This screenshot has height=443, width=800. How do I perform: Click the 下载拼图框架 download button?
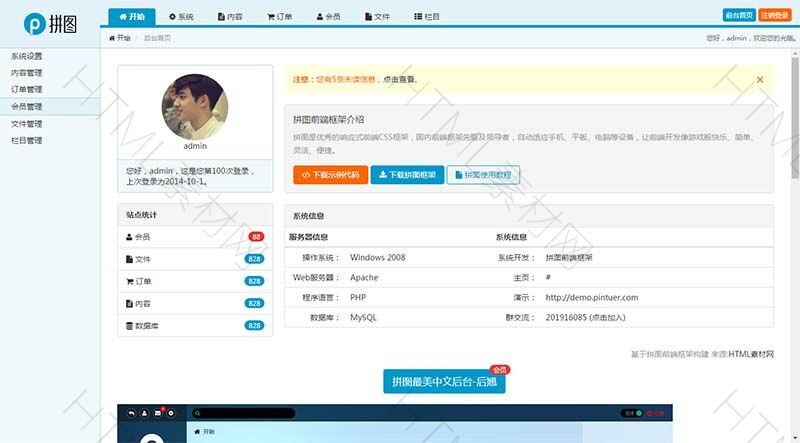(x=406, y=175)
